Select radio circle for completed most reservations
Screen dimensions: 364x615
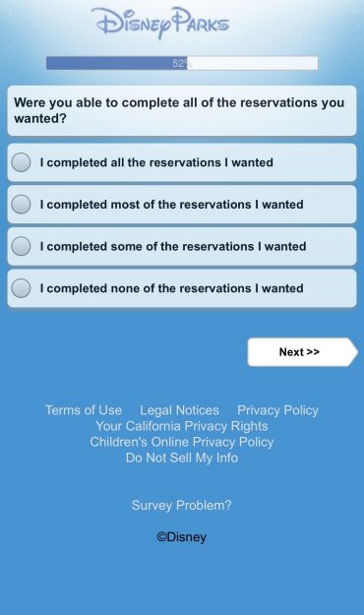pyautogui.click(x=21, y=205)
